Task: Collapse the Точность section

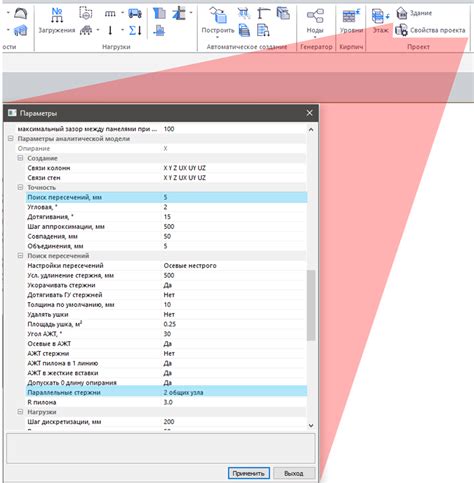Action: 20,187
